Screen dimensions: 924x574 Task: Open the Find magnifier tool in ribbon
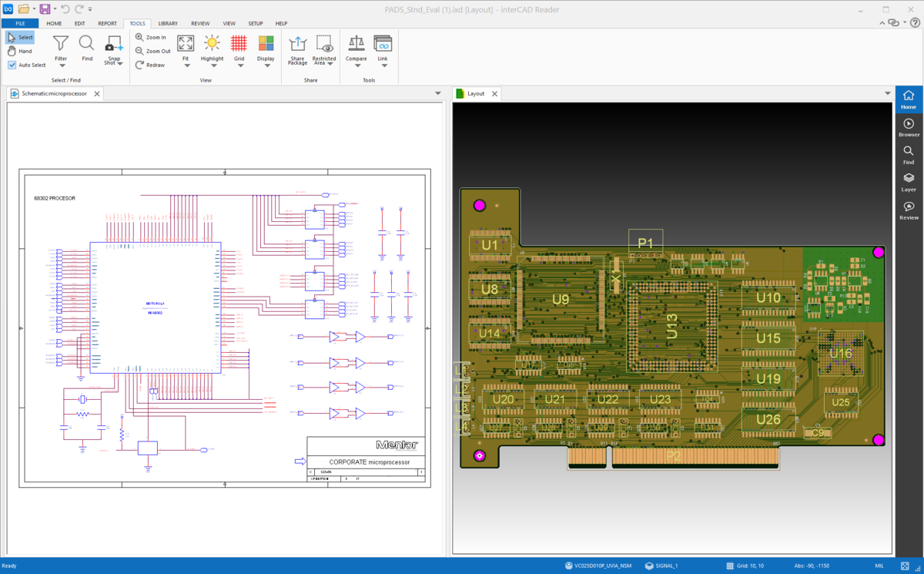click(87, 43)
